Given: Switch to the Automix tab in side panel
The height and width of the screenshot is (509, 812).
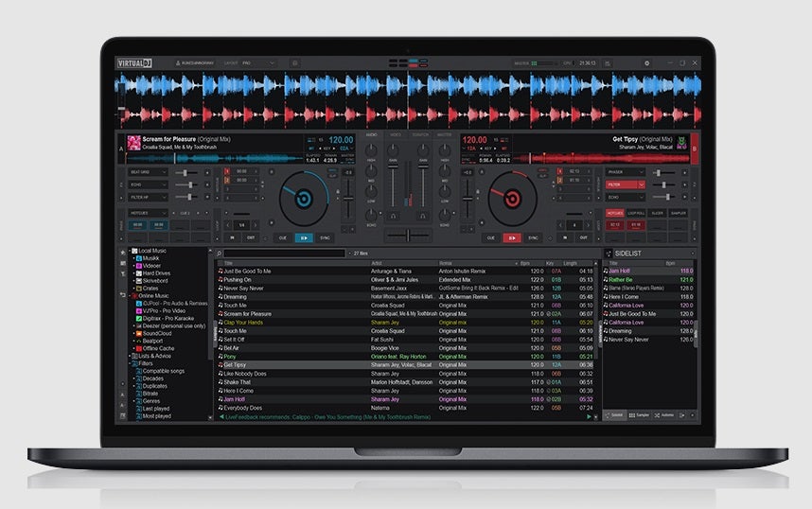Looking at the screenshot, I should point(667,415).
